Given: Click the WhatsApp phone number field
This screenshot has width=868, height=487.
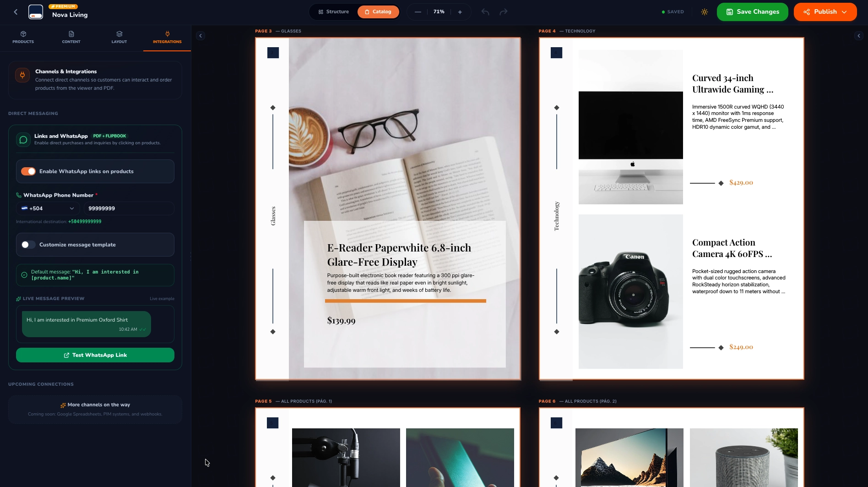Looking at the screenshot, I should coord(128,208).
